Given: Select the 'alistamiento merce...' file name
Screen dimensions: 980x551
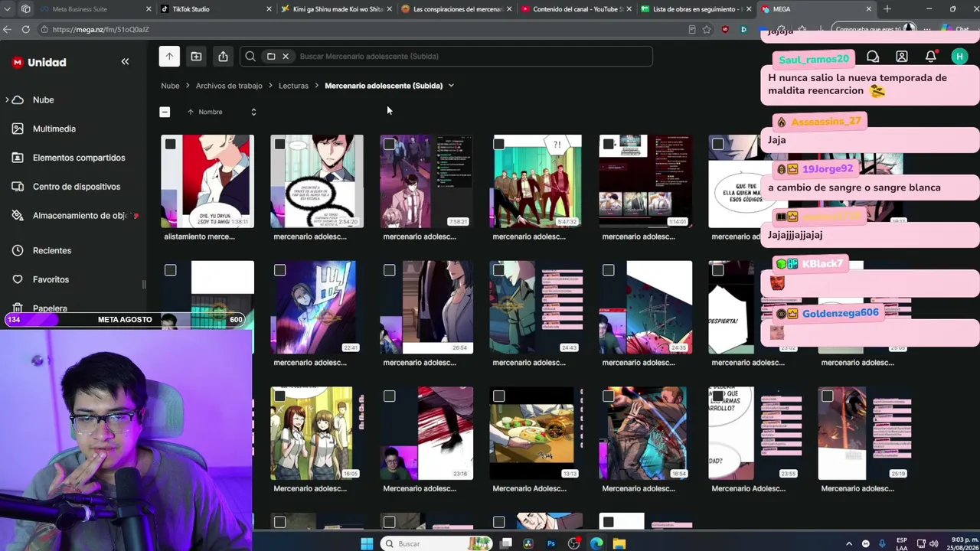Looking at the screenshot, I should click(199, 236).
